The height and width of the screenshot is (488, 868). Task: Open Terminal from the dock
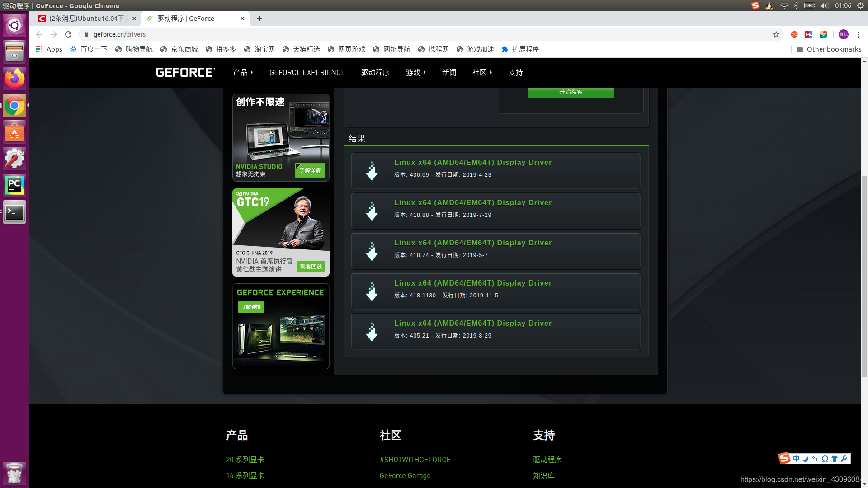coord(14,212)
